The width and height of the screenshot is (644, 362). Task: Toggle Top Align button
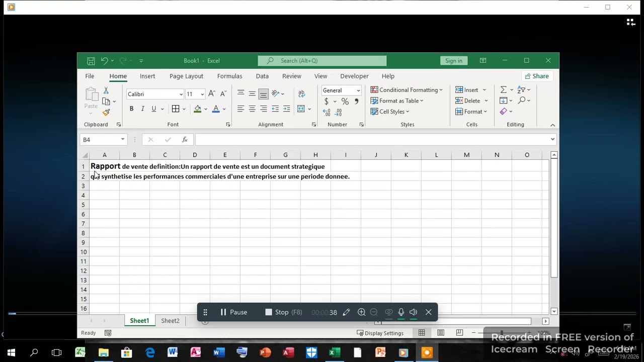pyautogui.click(x=240, y=94)
